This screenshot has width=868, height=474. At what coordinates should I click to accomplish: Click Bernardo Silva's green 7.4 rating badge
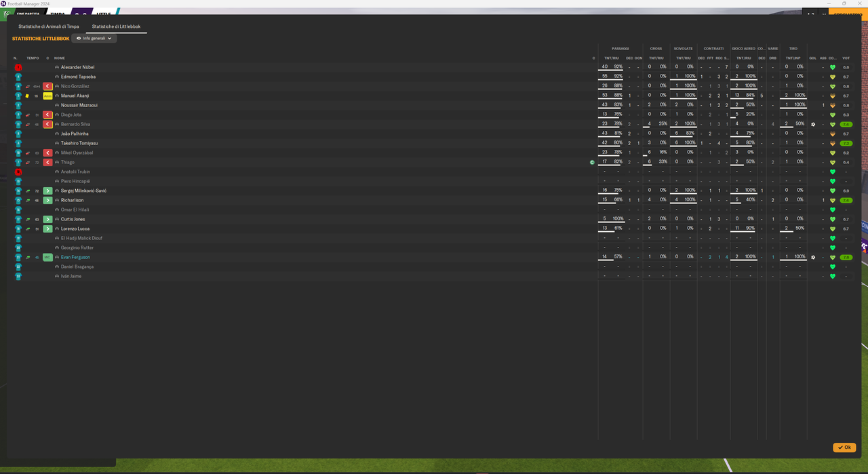point(846,124)
